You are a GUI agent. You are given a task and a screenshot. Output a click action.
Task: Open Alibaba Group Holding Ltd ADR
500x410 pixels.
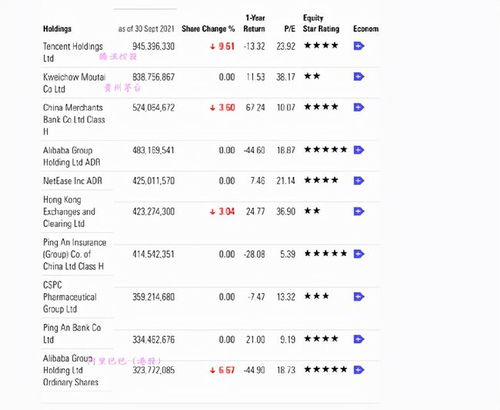[x=72, y=156]
